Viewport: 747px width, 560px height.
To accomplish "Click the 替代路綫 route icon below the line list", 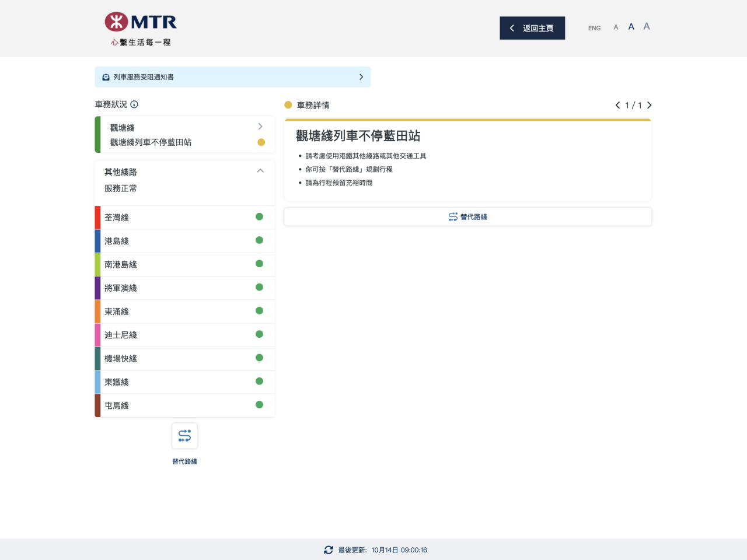I will coord(184,436).
